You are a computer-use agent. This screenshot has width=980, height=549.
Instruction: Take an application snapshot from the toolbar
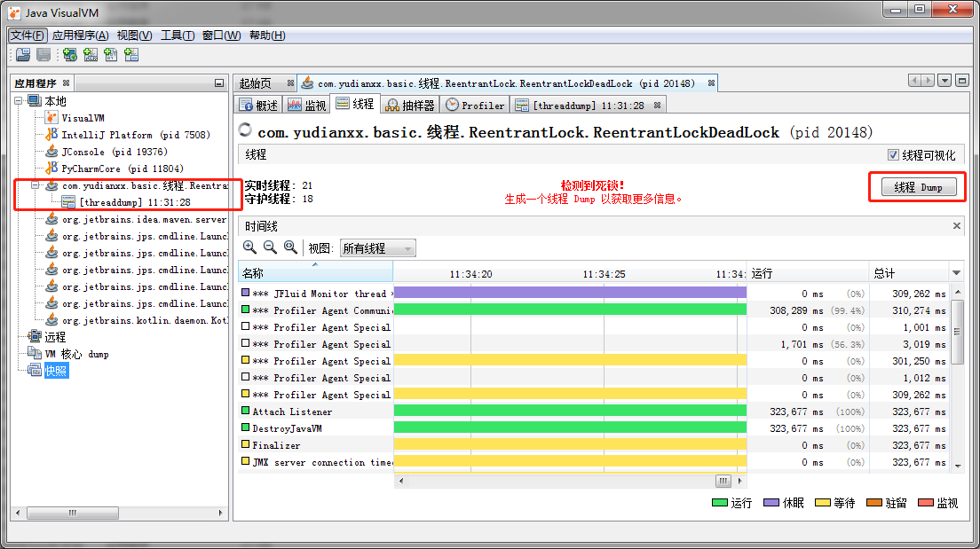(131, 54)
